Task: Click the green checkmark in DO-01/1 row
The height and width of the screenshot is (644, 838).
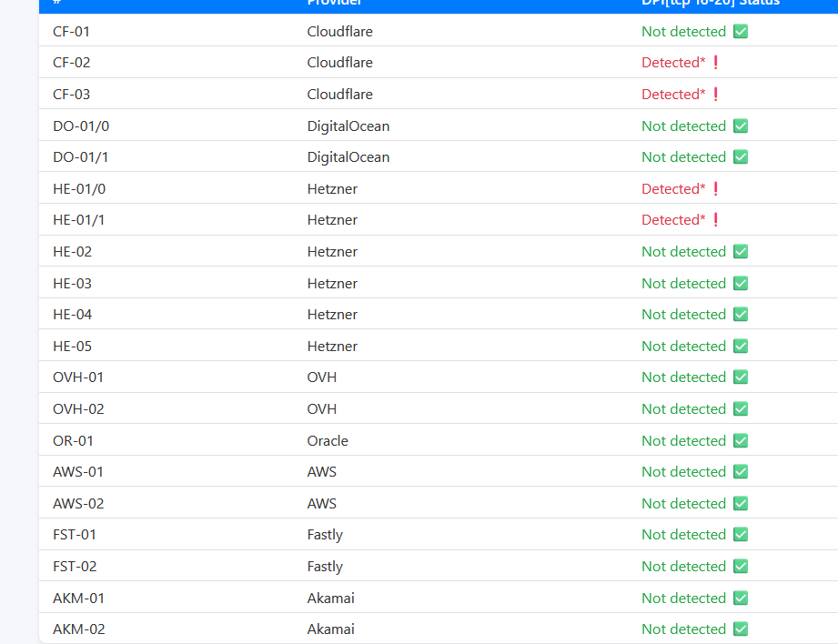Action: (741, 157)
